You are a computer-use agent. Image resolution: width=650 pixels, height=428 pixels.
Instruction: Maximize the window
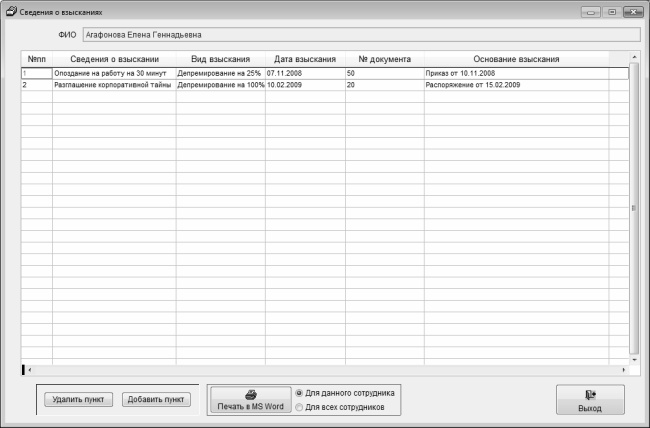pos(612,12)
